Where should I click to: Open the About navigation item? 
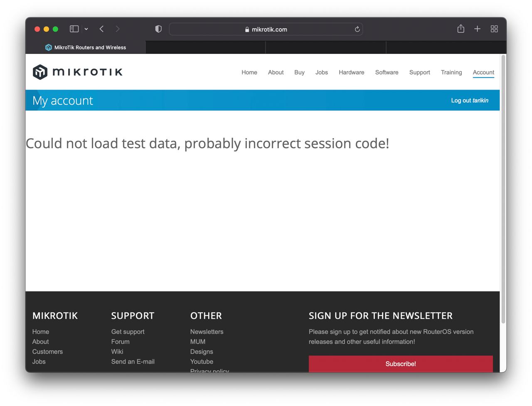(276, 72)
